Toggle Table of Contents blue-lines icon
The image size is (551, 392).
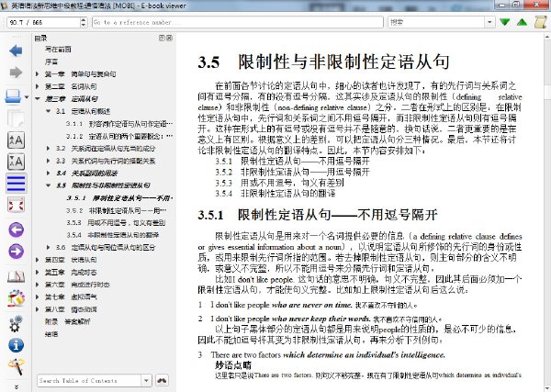tap(16, 184)
